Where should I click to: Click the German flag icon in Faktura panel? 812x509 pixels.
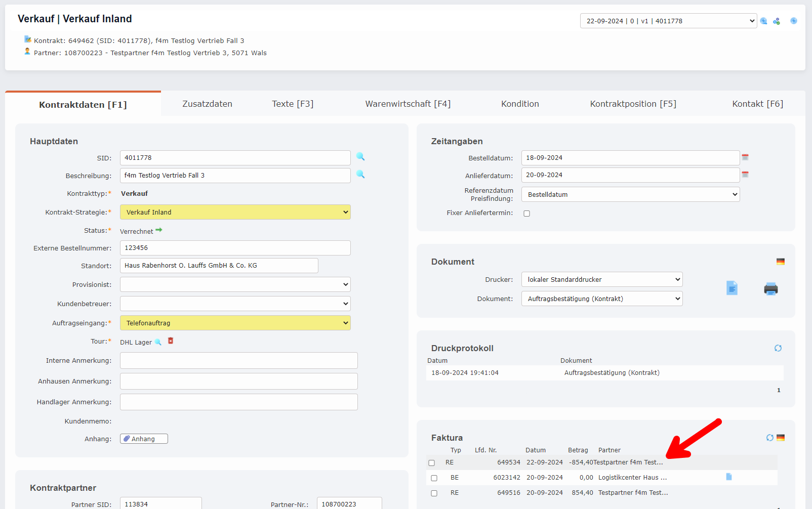[x=781, y=437]
